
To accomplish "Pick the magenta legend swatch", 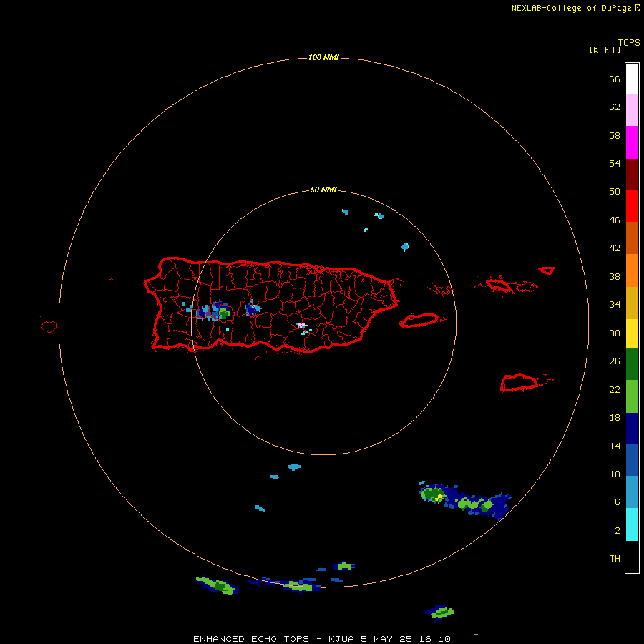I will click(632, 142).
